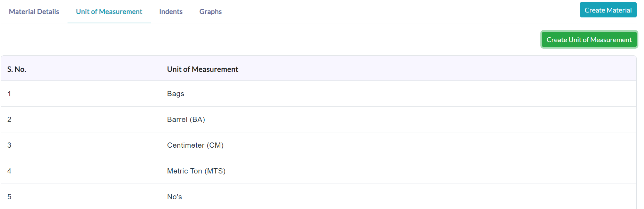
Task: Open the Unit of Measurement tab
Action: (109, 11)
